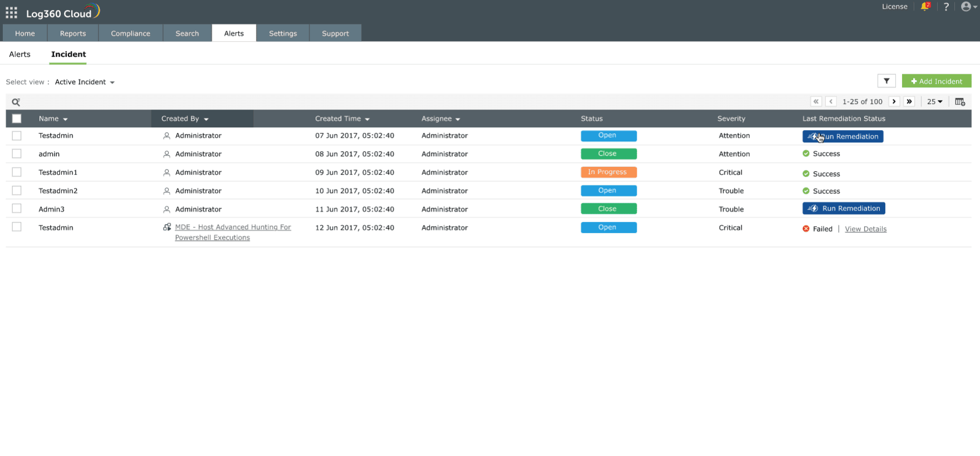Screen dimensions: 980x456
Task: Open the notifications bell icon
Action: point(925,7)
